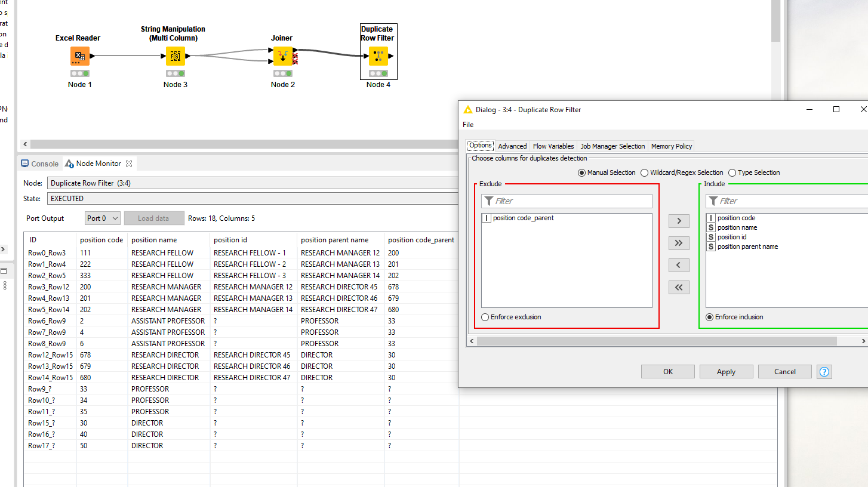Click the Cancel button
The width and height of the screenshot is (868, 487).
[x=784, y=371]
